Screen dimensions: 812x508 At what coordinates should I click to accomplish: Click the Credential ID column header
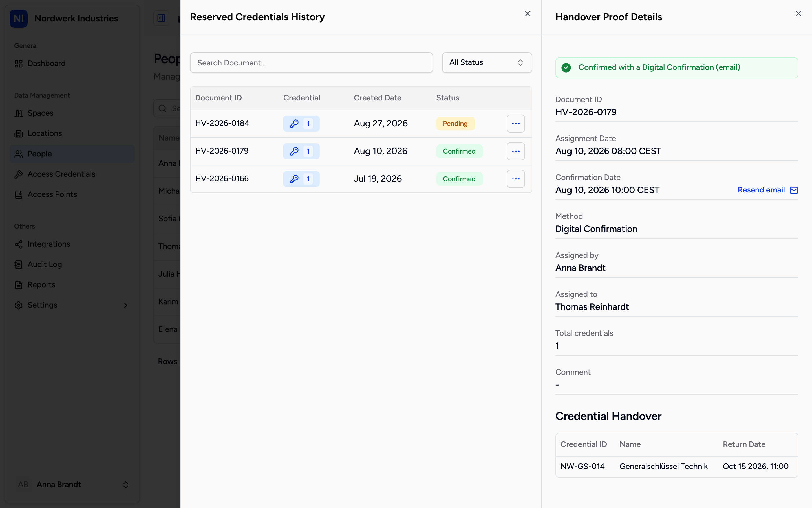[584, 444]
